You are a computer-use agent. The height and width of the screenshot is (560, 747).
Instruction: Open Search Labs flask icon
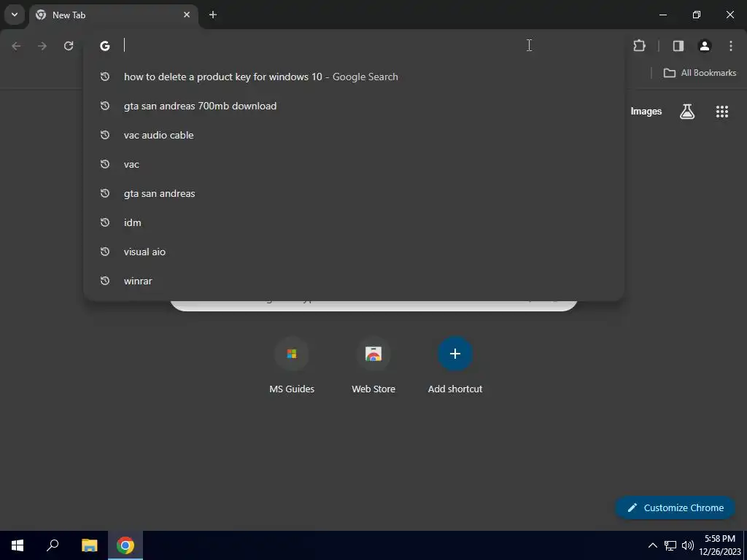687,112
